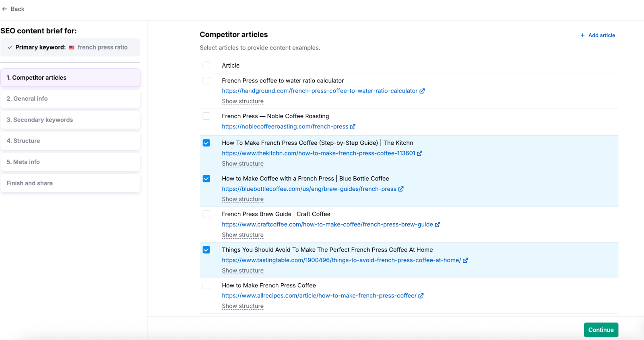Check the Noble Coffee Roasting article checkbox
Image resolution: width=644 pixels, height=340 pixels.
(x=206, y=116)
